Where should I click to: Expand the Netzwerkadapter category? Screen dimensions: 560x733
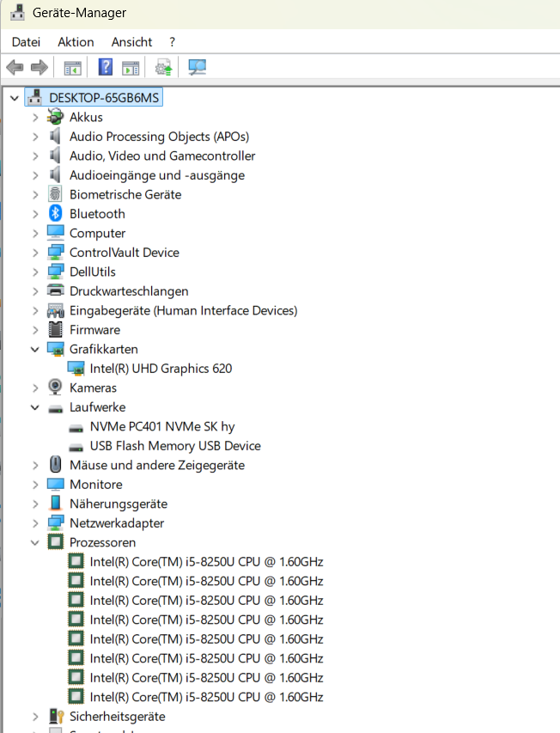(35, 523)
